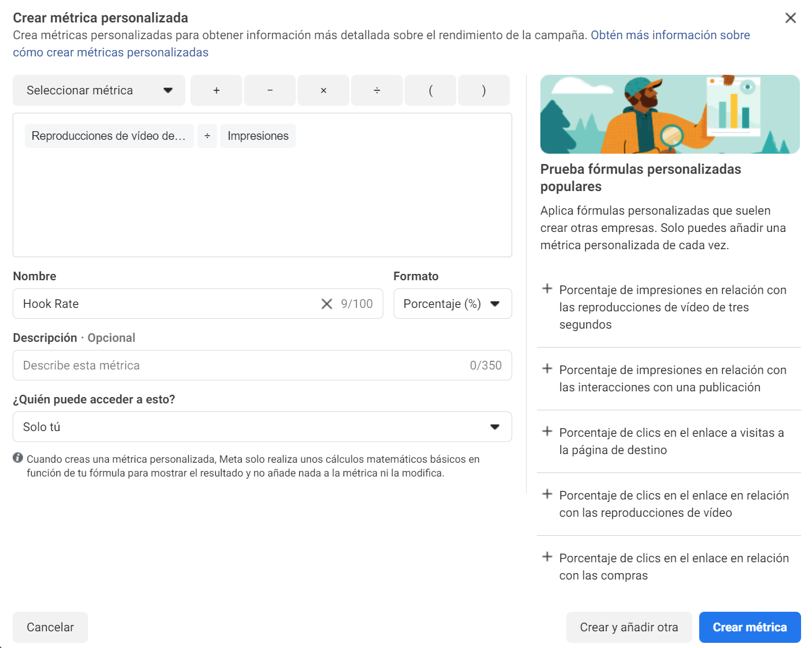Screen dimensions: 812x648
Task: Add the three-second video plays formula
Action: click(x=547, y=289)
